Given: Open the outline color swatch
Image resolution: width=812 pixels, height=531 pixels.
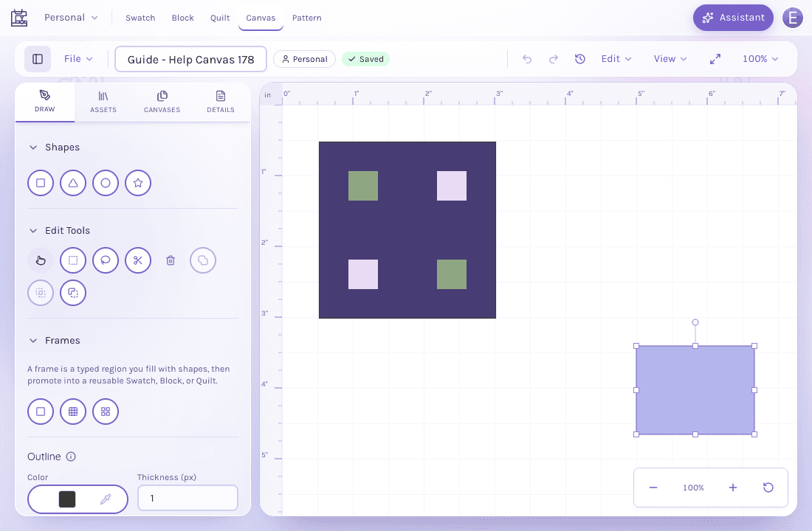Looking at the screenshot, I should 67,499.
